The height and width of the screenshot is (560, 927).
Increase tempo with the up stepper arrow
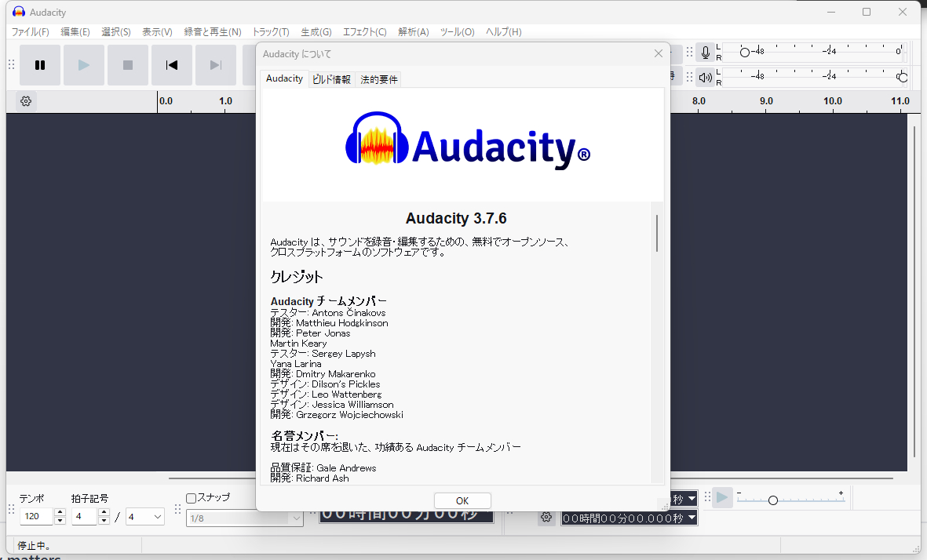(x=60, y=512)
